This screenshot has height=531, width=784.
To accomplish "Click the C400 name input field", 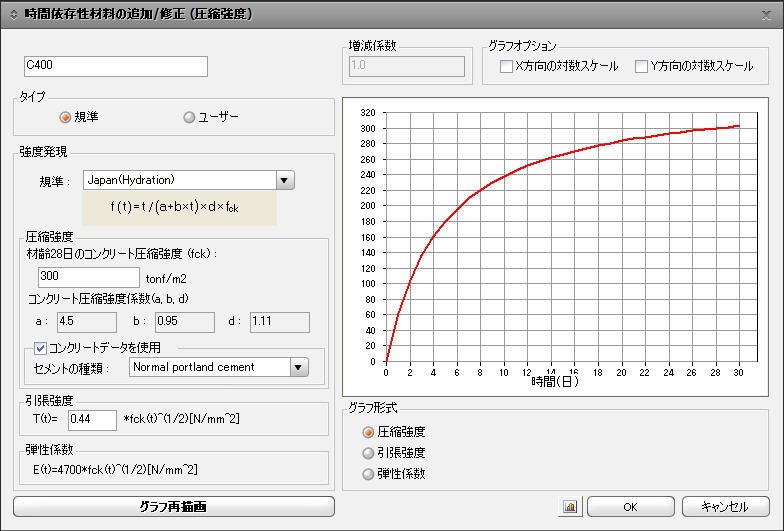I will pyautogui.click(x=115, y=67).
